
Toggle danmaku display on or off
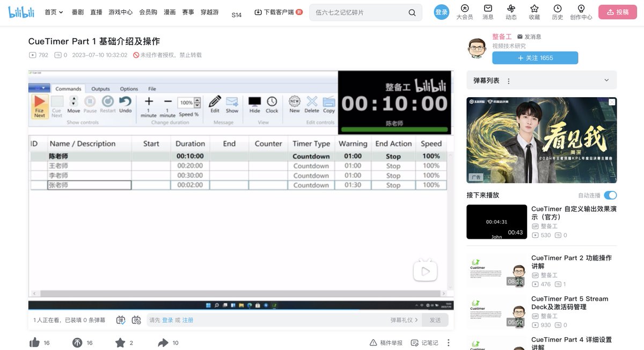click(x=121, y=320)
